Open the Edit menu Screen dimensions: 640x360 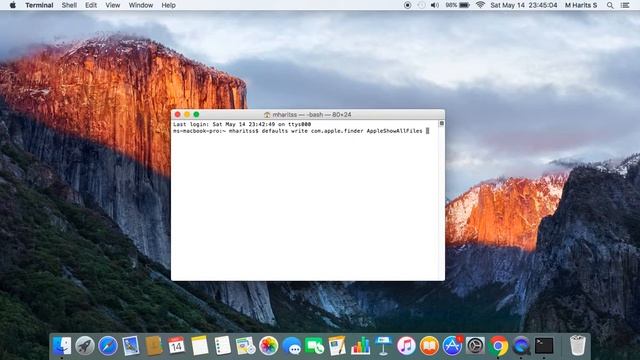pyautogui.click(x=91, y=5)
